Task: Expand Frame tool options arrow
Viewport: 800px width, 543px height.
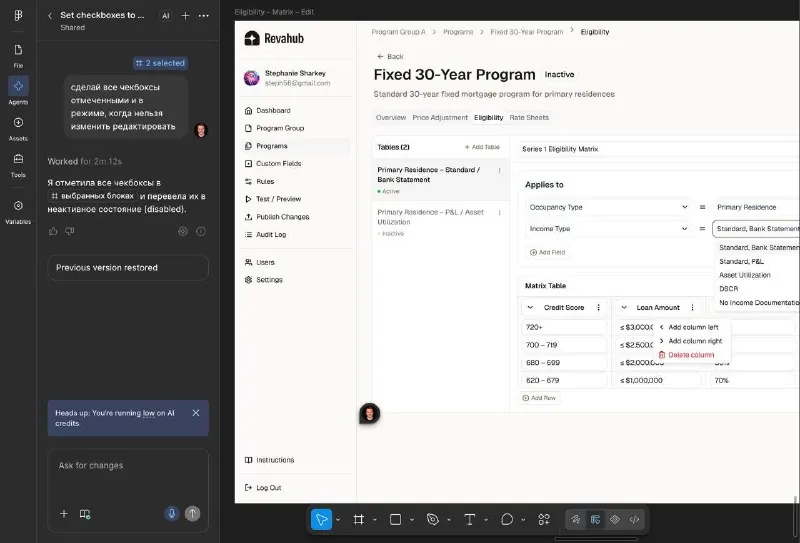Action: tap(375, 520)
